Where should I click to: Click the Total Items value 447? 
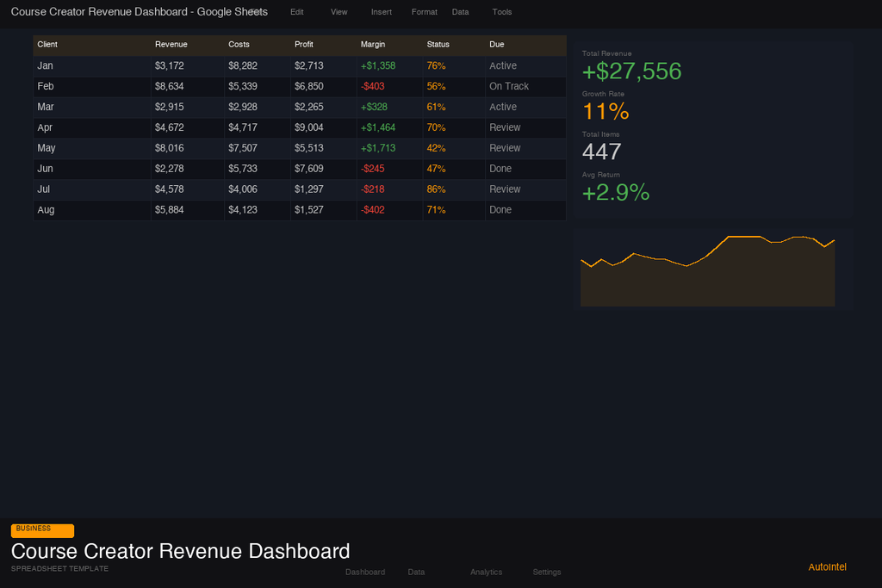(602, 152)
